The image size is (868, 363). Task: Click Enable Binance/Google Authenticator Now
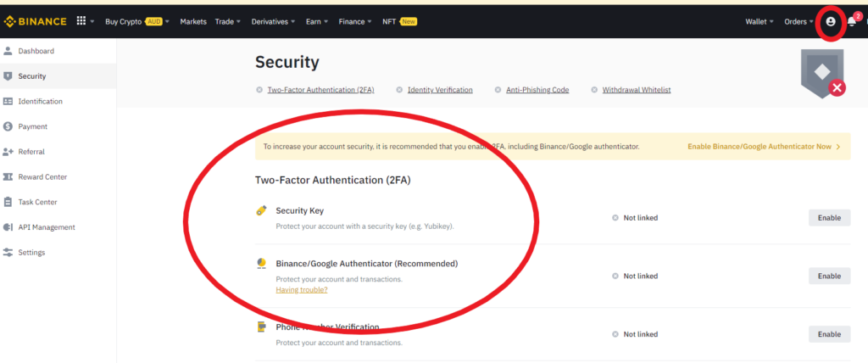tap(764, 147)
